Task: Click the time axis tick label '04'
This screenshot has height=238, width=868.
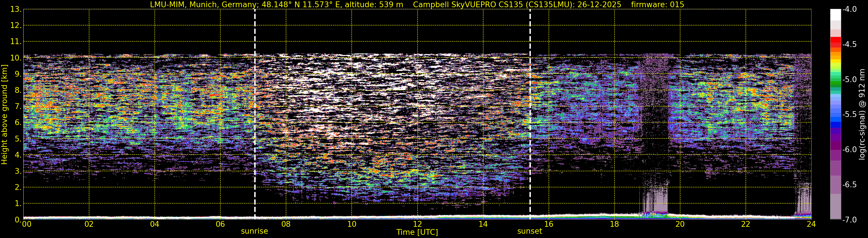Action: pyautogui.click(x=155, y=224)
